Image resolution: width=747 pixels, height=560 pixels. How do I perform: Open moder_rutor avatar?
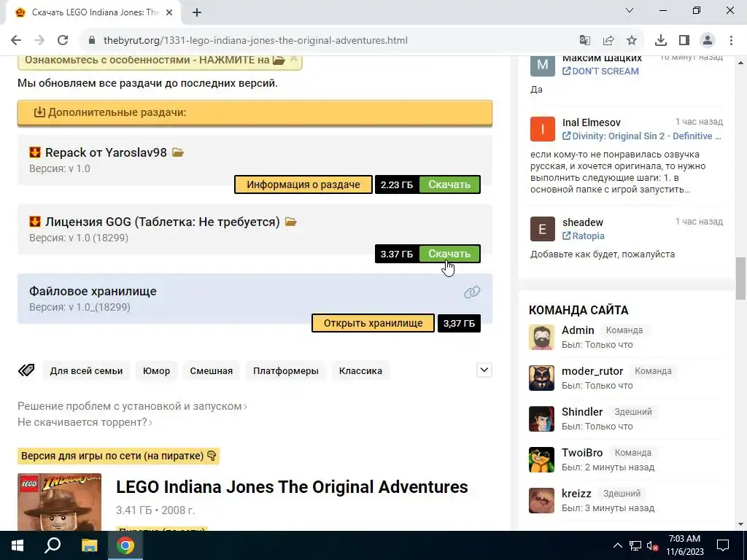pos(542,378)
